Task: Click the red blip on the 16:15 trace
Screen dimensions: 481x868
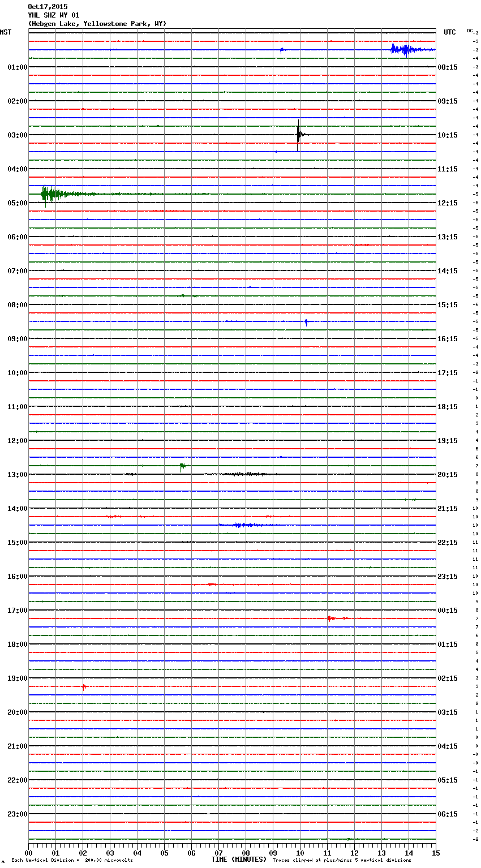Action: 212,585
